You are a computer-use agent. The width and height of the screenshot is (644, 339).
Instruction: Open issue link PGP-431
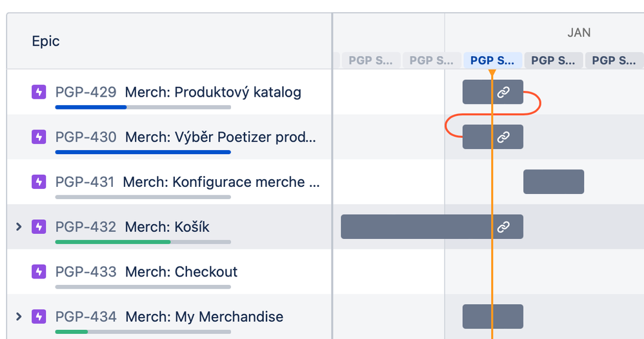[x=85, y=182]
